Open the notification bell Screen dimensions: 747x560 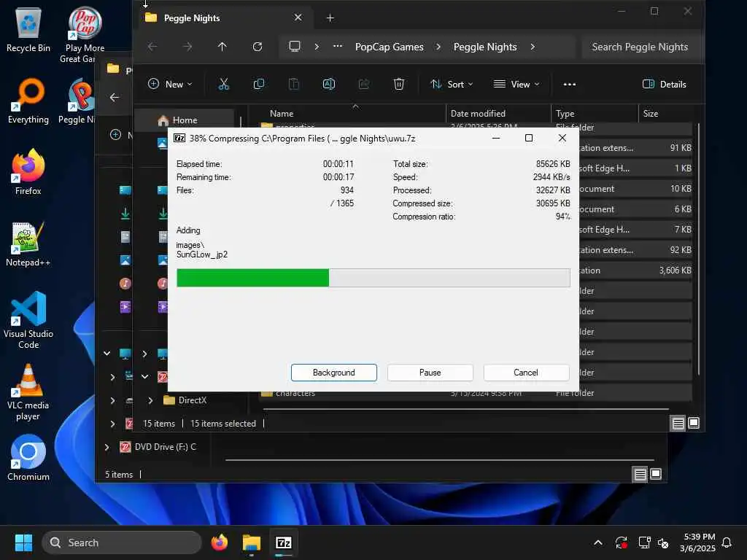click(727, 542)
